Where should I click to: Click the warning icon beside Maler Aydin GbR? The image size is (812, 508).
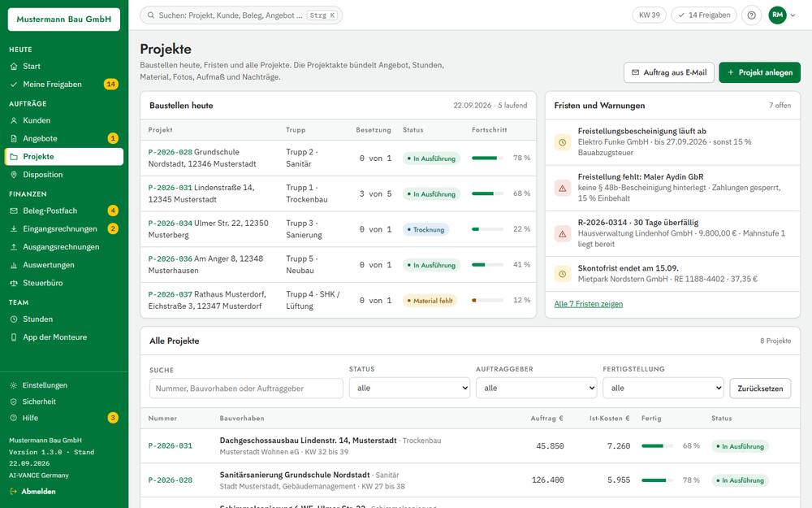tap(563, 188)
